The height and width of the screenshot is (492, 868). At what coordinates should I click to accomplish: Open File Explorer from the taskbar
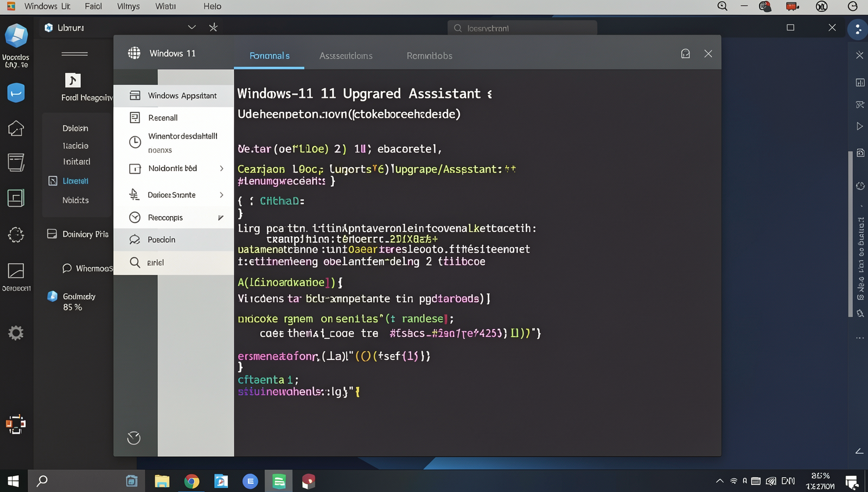[x=162, y=481]
